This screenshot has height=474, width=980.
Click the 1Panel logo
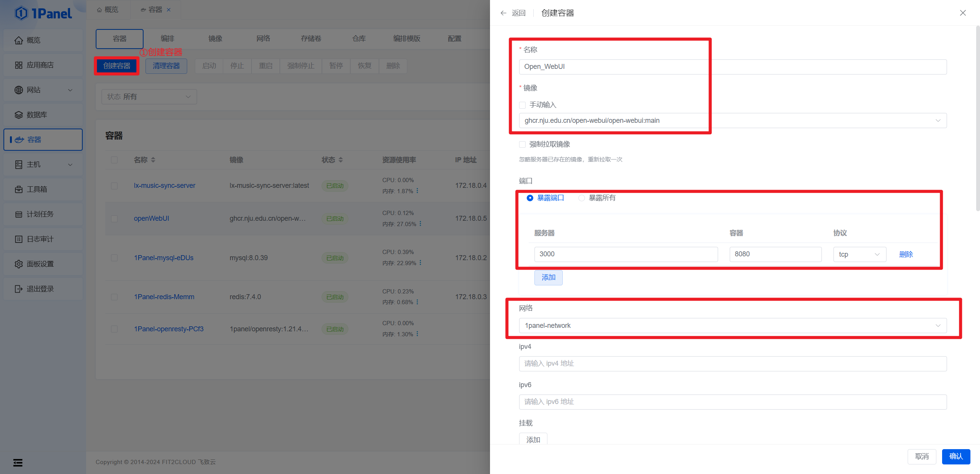(x=43, y=13)
